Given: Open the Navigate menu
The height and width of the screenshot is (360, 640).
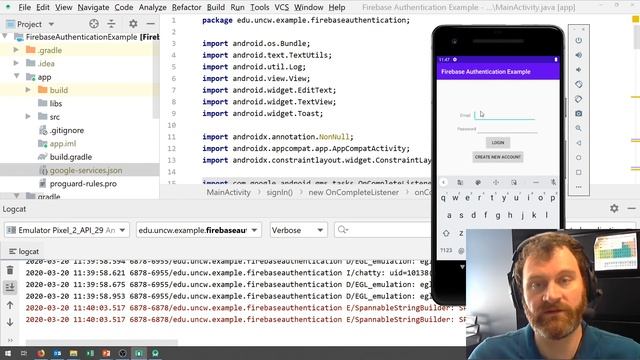Looking at the screenshot, I should (93, 7).
